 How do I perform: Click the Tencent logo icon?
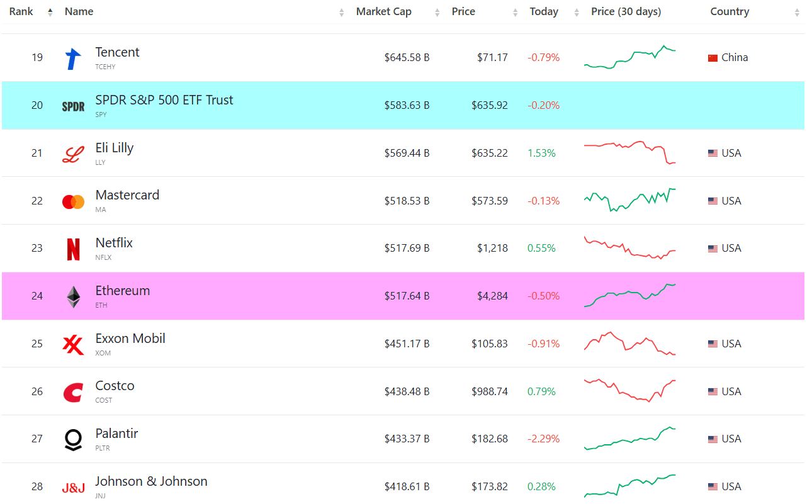point(73,59)
